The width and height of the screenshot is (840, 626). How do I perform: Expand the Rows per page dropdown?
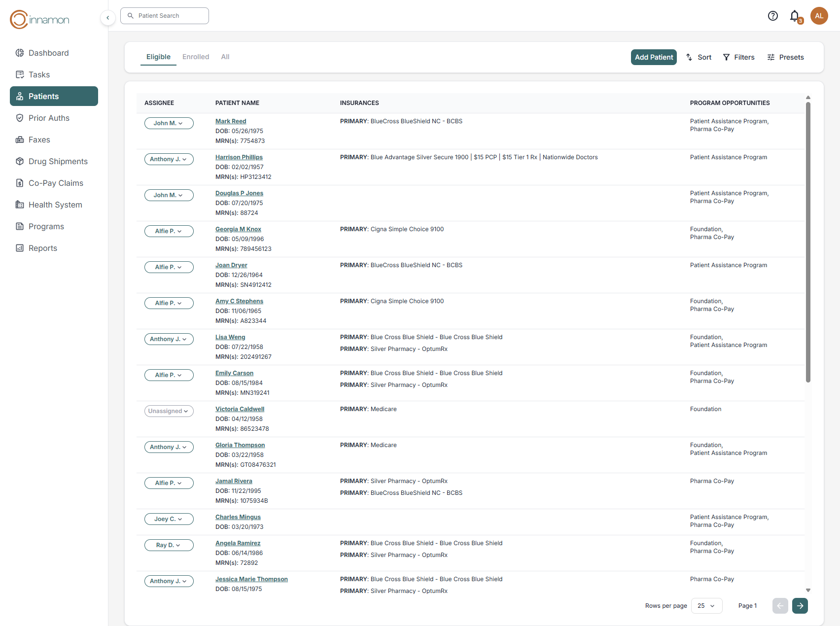coord(706,606)
